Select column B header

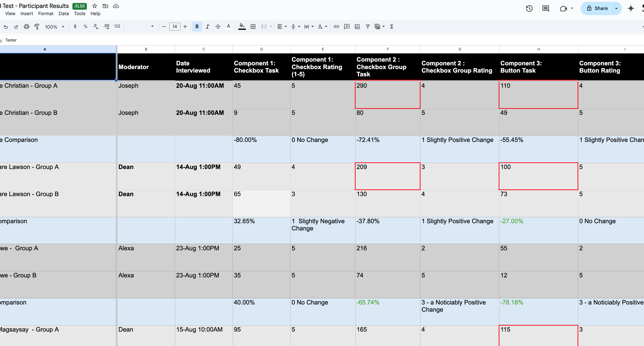pyautogui.click(x=146, y=49)
